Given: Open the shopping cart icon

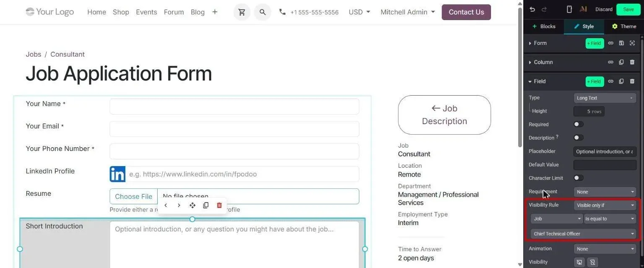Looking at the screenshot, I should click(x=242, y=12).
